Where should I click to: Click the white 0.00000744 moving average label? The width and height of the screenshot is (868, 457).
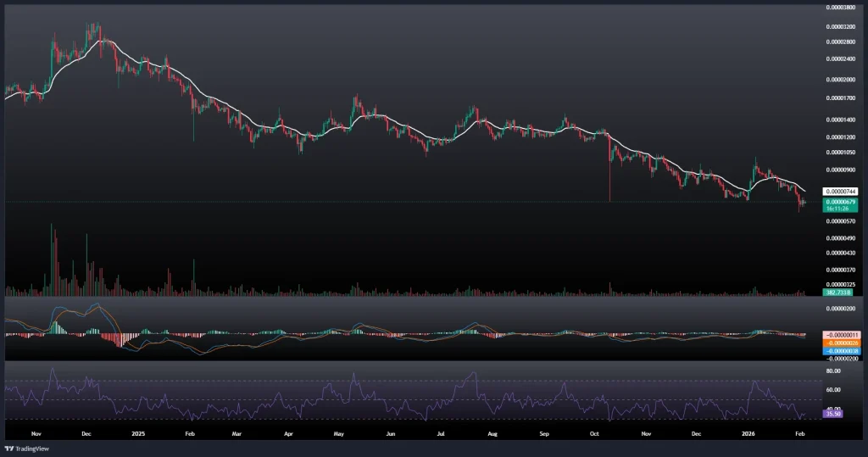[x=840, y=192]
